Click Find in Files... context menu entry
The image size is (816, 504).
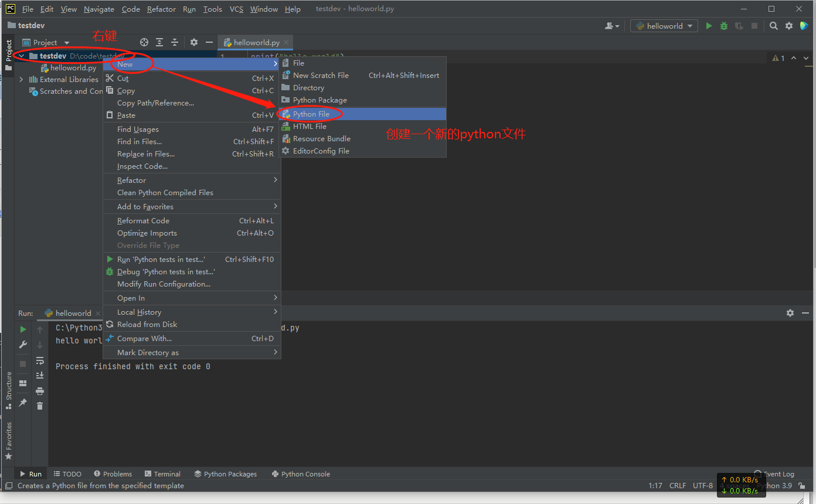click(x=192, y=141)
